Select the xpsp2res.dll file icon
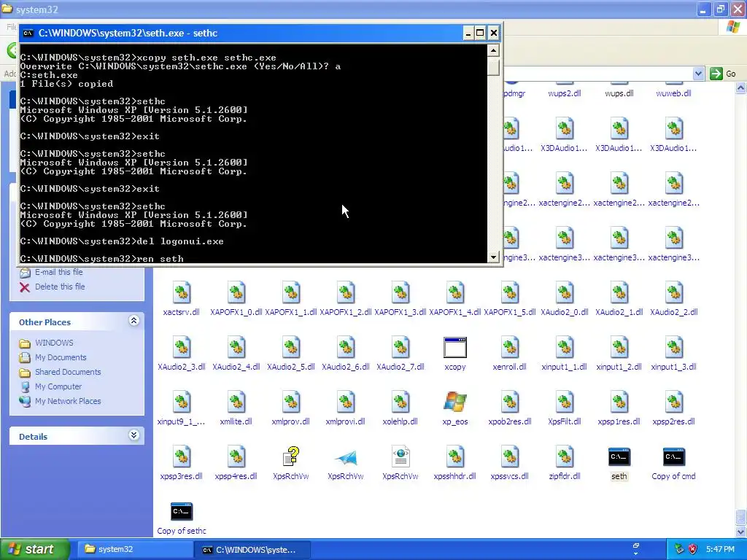The height and width of the screenshot is (560, 747). pos(673,402)
